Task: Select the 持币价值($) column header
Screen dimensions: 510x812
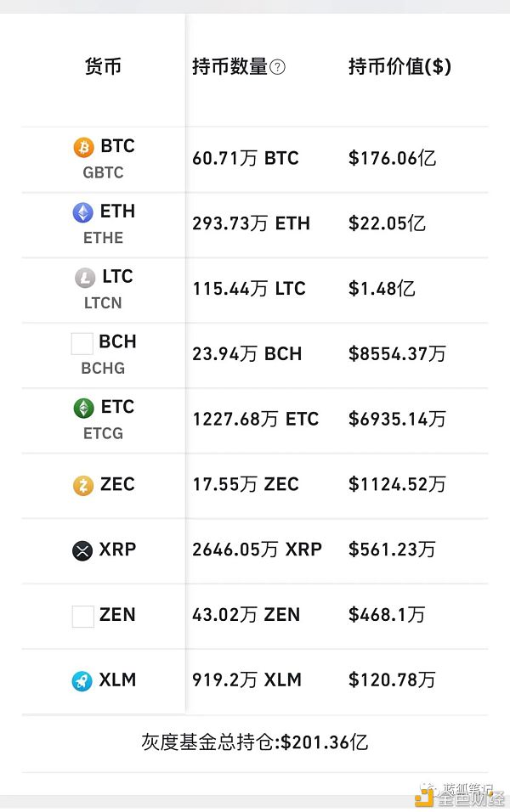Action: (x=399, y=67)
